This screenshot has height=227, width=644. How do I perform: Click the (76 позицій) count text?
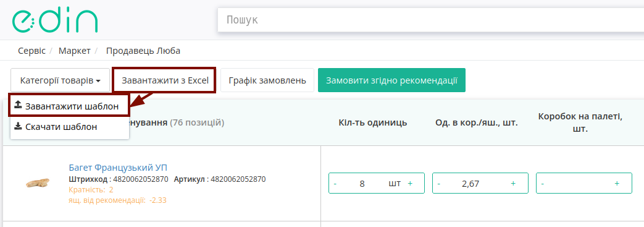(x=197, y=122)
